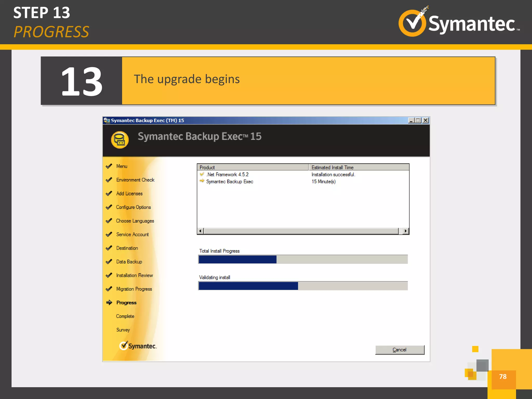Select the Migration Progress step
This screenshot has height=399, width=532.
coord(134,289)
